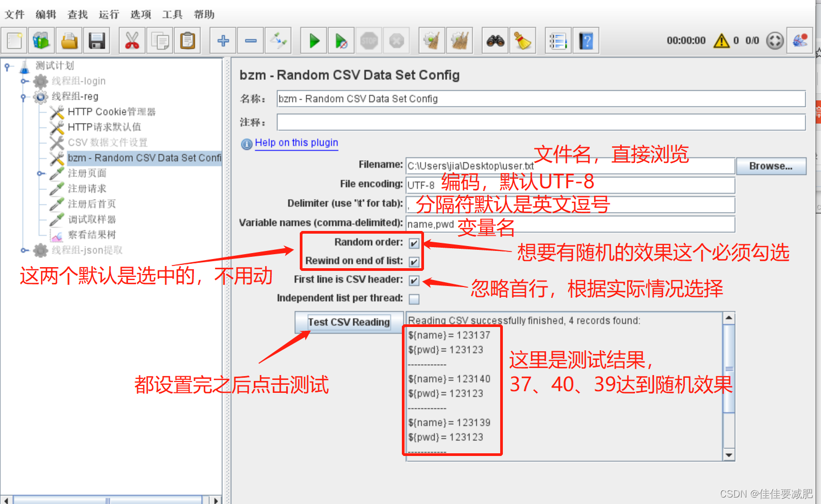Reset search with yellow broom icon
Viewport: 821px width, 504px height.
pos(522,40)
